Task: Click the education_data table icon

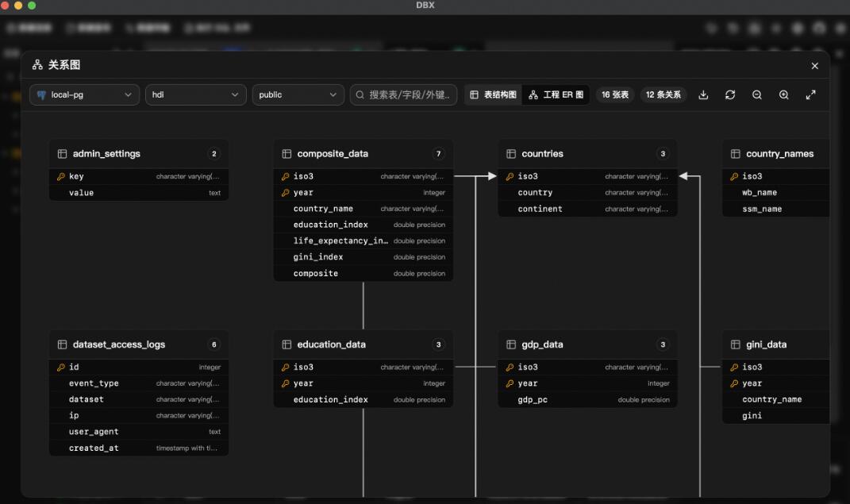Action: (x=287, y=344)
